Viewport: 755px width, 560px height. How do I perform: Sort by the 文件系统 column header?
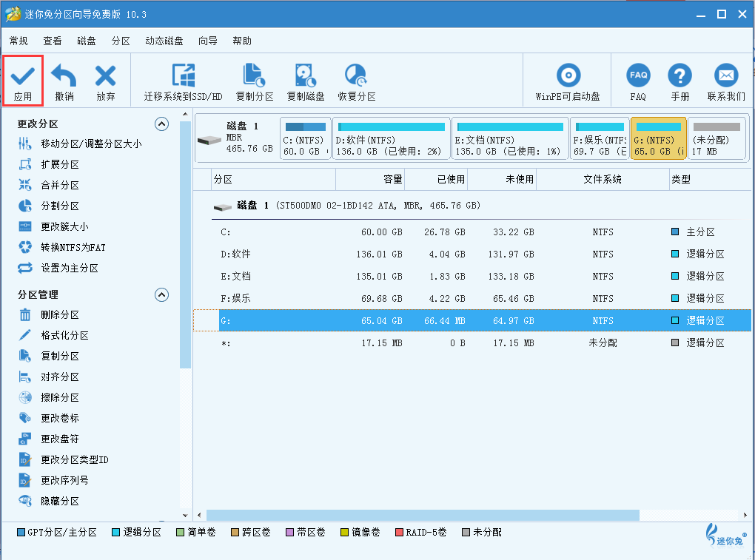pos(603,180)
